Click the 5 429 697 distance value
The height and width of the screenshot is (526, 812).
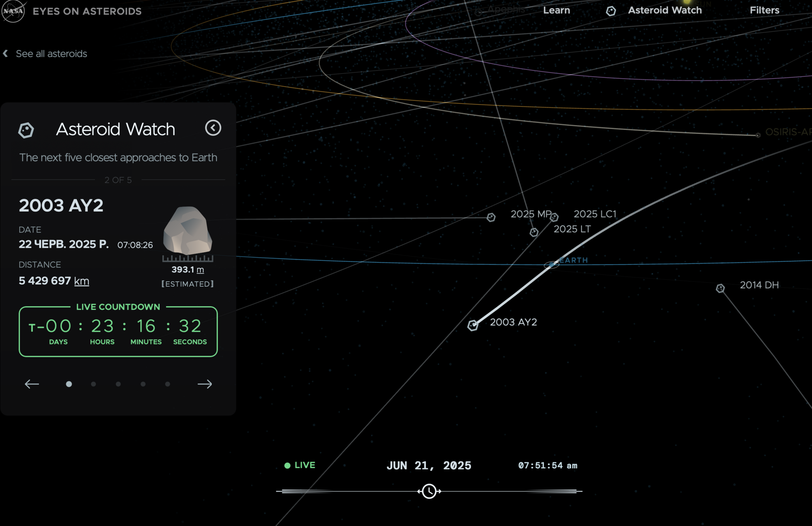coord(45,281)
